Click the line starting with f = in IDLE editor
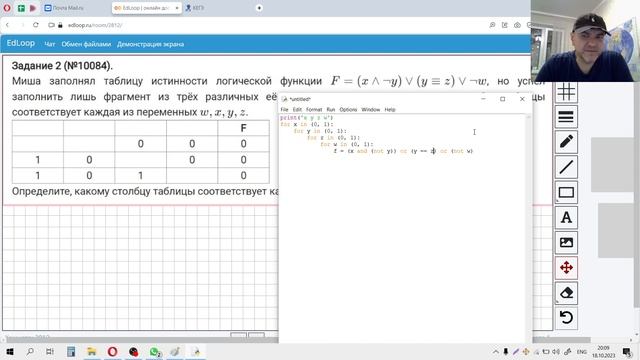Image resolution: width=640 pixels, height=360 pixels. [x=403, y=151]
